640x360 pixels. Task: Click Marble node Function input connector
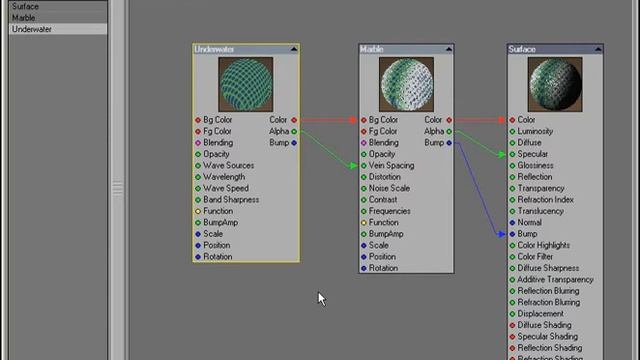click(364, 223)
